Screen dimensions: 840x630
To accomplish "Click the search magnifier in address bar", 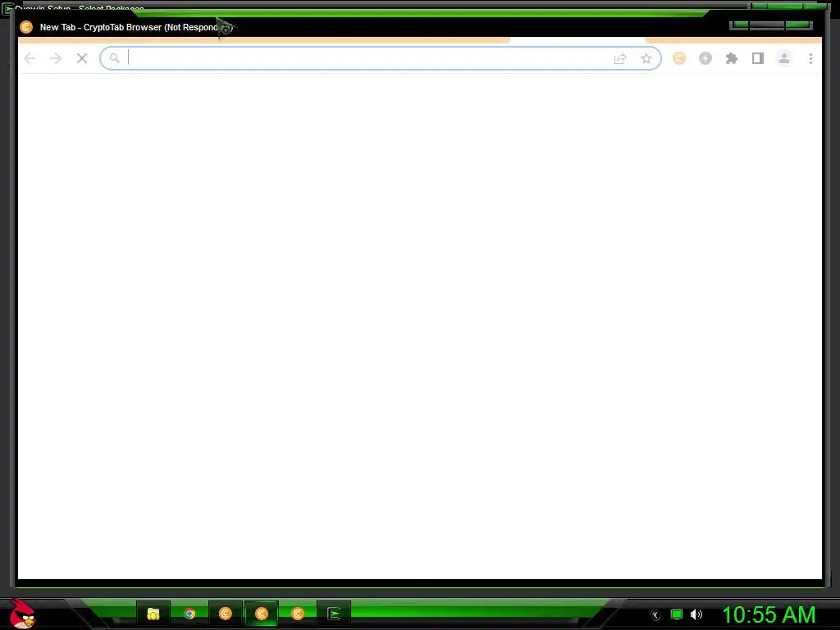I will [x=115, y=58].
